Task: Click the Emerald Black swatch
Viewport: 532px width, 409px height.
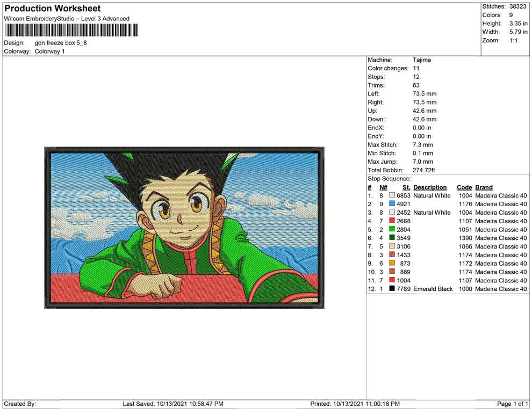Action: 392,288
